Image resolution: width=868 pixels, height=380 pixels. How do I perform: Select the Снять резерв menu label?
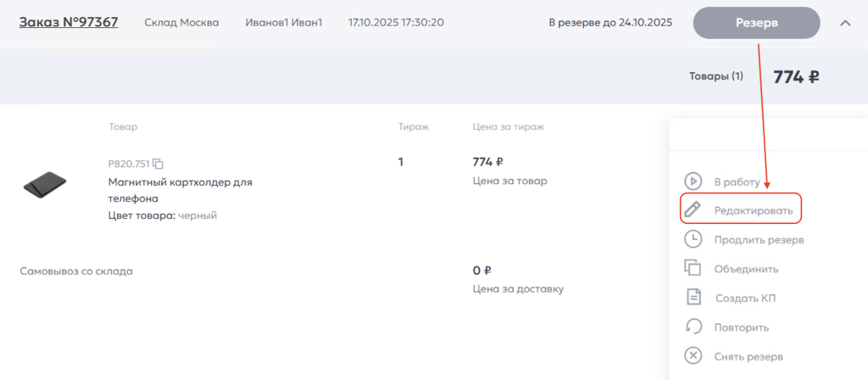tap(748, 356)
